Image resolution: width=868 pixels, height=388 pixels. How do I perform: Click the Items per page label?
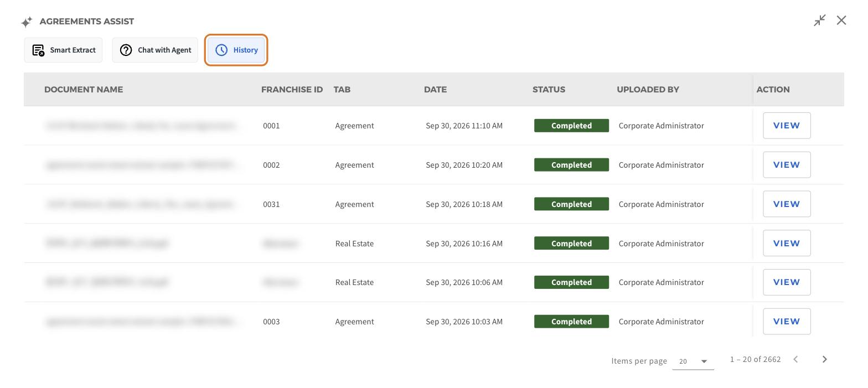click(x=639, y=361)
